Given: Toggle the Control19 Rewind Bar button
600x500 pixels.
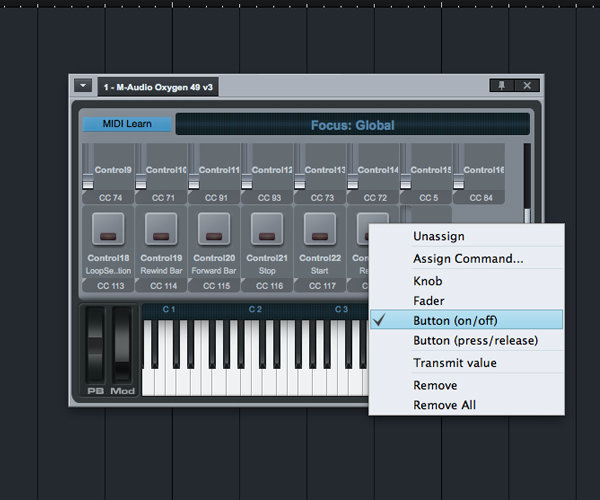Looking at the screenshot, I should click(x=161, y=229).
